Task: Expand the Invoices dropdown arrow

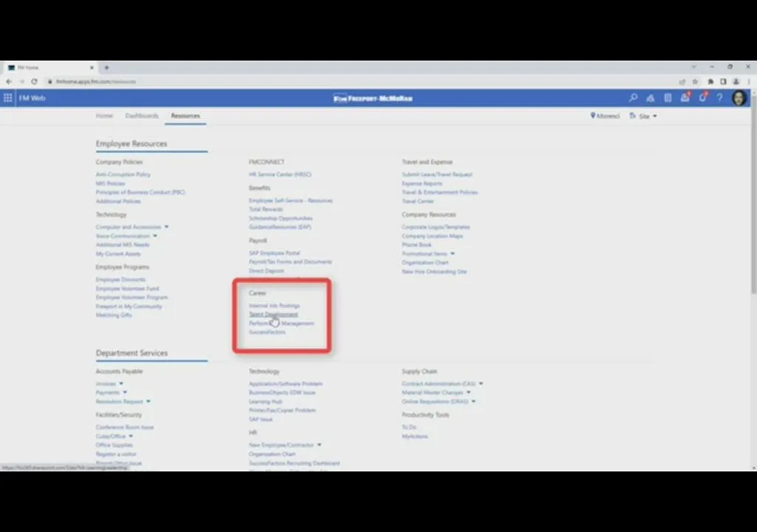Action: coord(121,383)
